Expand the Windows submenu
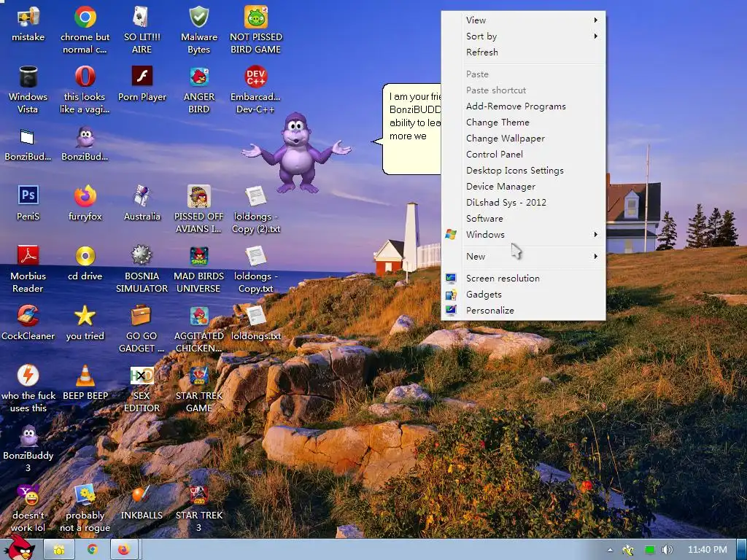The image size is (747, 560). click(x=524, y=234)
